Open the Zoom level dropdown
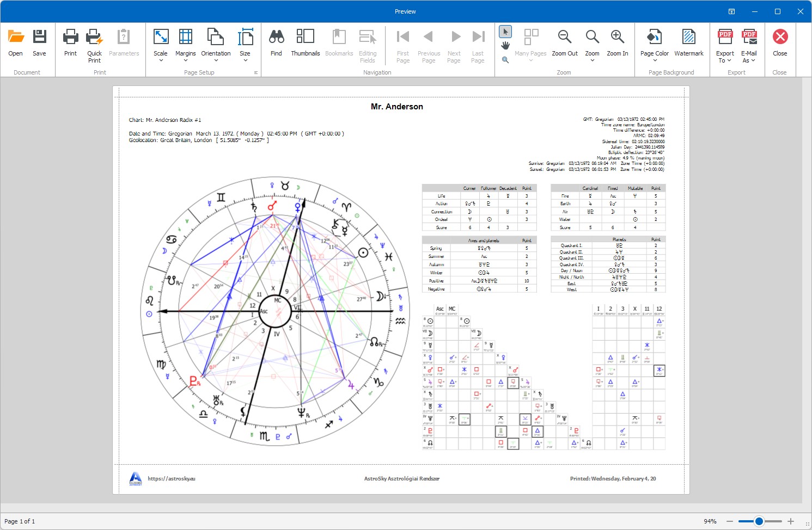This screenshot has width=812, height=530. coord(592,46)
